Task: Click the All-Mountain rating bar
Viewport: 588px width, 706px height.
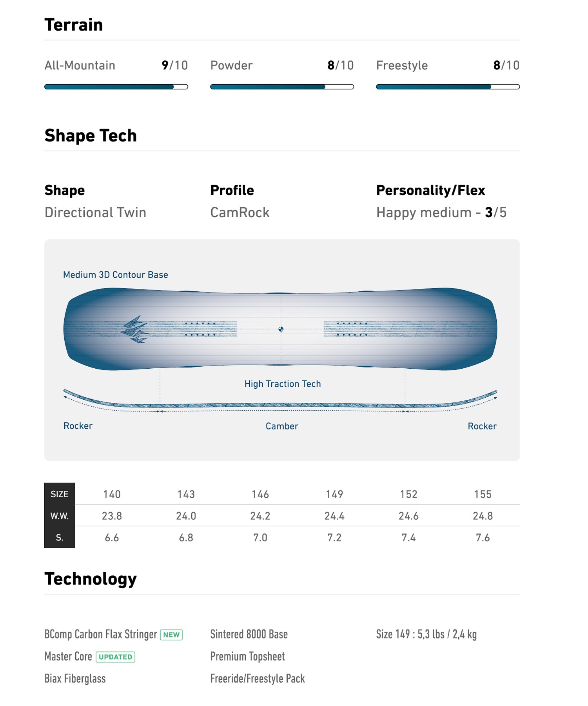Action: click(116, 87)
